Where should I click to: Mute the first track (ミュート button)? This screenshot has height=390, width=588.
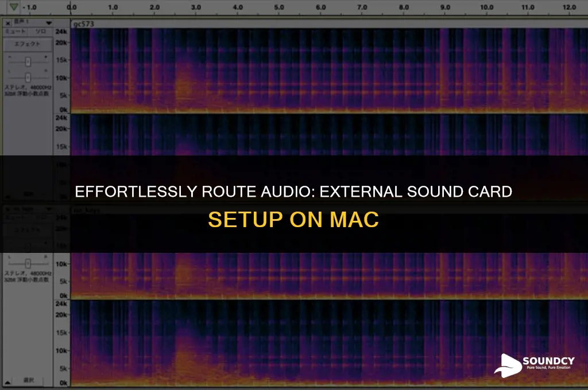tap(15, 32)
